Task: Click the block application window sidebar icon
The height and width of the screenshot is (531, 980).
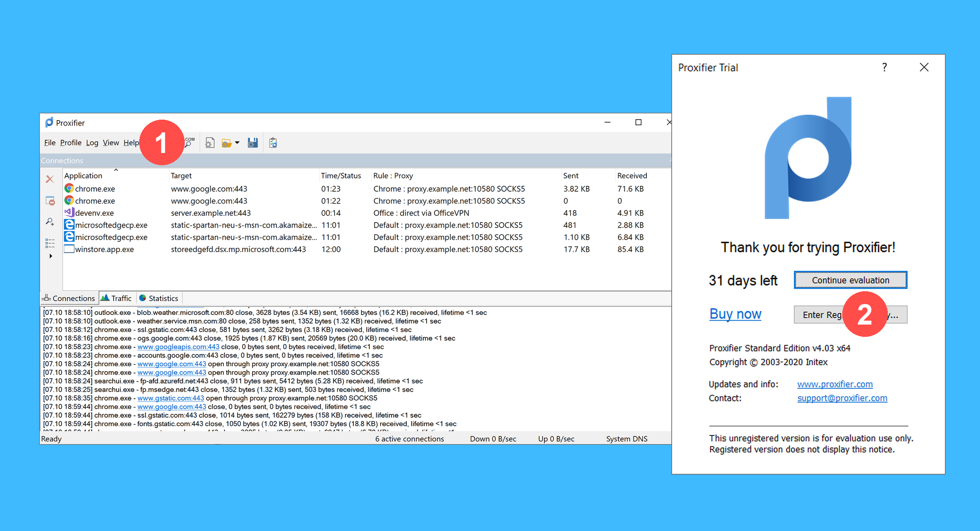Action: point(50,201)
